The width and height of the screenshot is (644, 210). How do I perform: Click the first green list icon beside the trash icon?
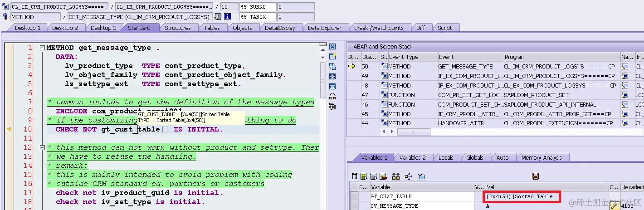tap(364, 176)
